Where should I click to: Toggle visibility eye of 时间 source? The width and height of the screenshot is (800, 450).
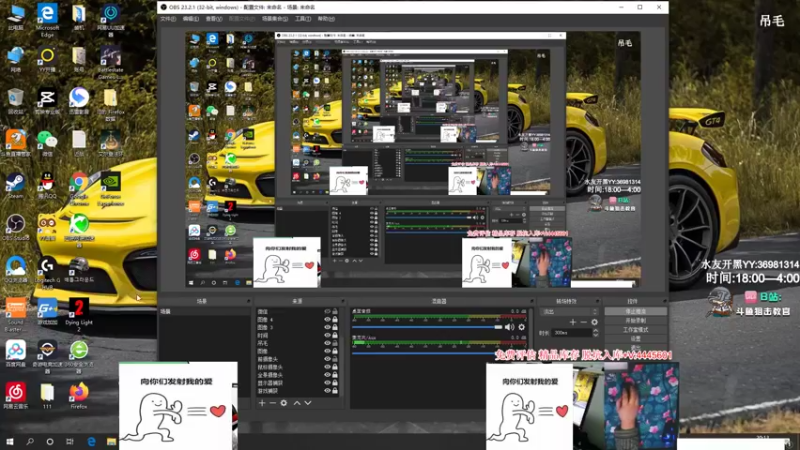point(328,335)
